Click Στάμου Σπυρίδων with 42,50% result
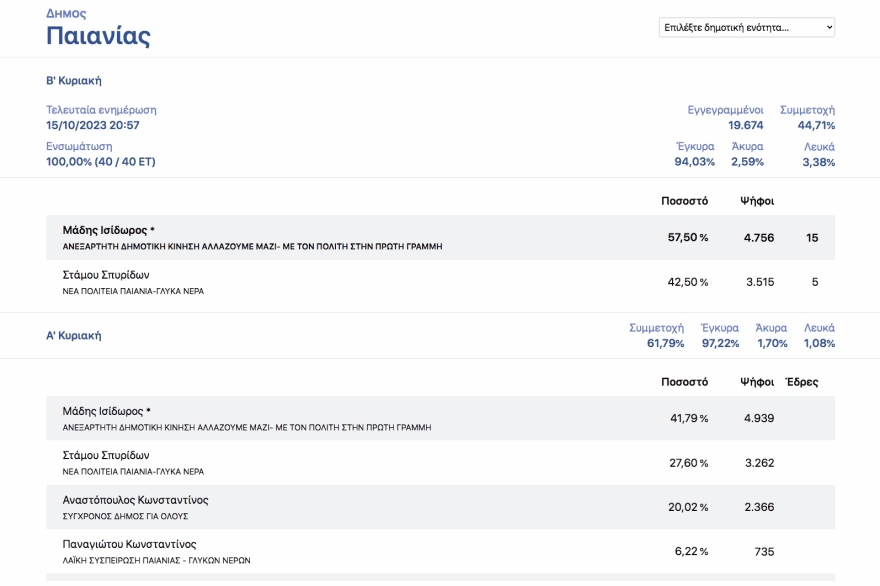The image size is (880, 586). pos(106,275)
